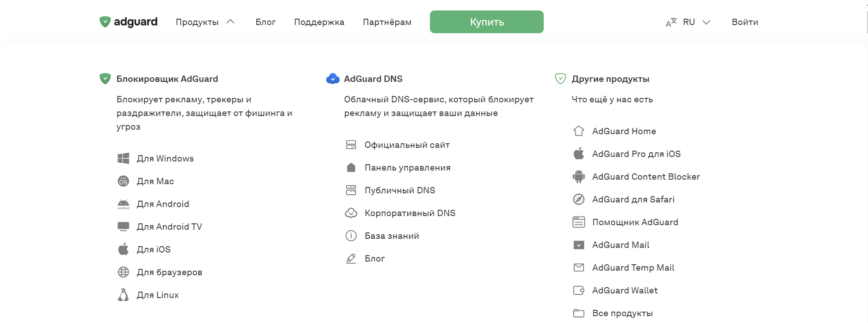Screen dimensions: 868x323
Task: Open the Для Windows link
Action: point(165,158)
